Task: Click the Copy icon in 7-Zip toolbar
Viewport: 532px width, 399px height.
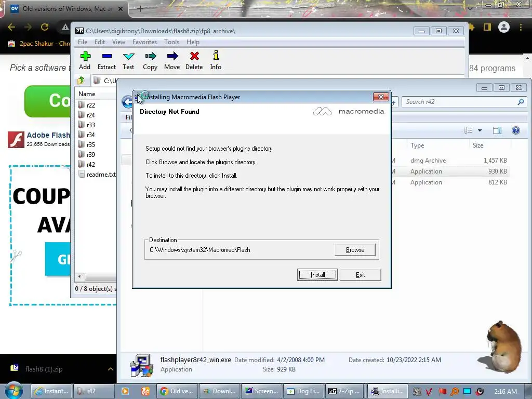Action: [x=150, y=56]
